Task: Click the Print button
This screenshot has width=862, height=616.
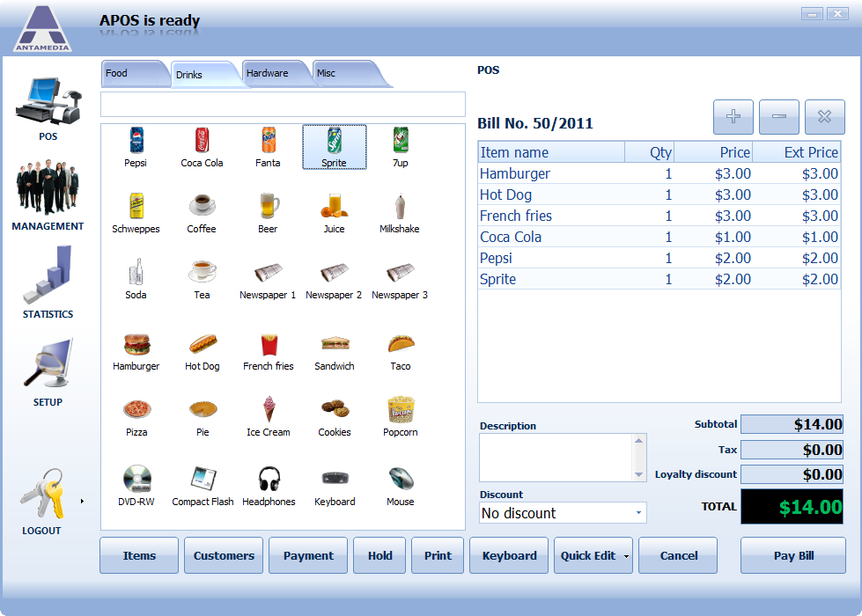Action: (x=438, y=555)
